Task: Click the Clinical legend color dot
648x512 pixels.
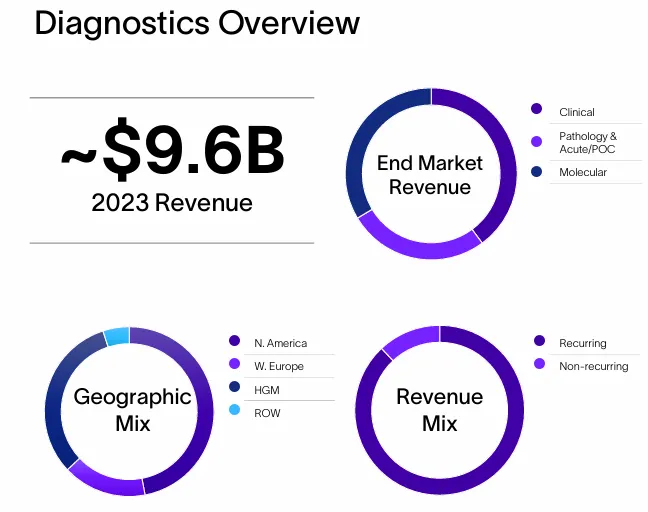Action: pos(536,109)
